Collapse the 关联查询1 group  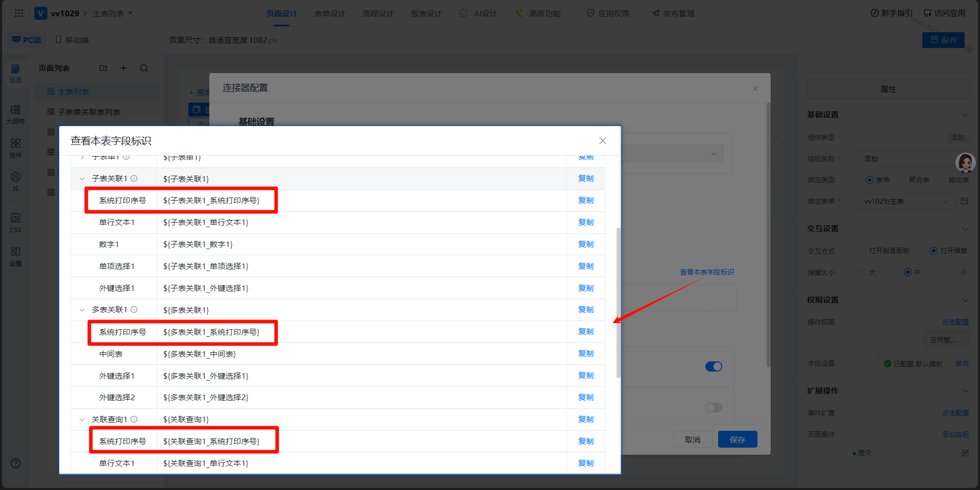click(82, 420)
